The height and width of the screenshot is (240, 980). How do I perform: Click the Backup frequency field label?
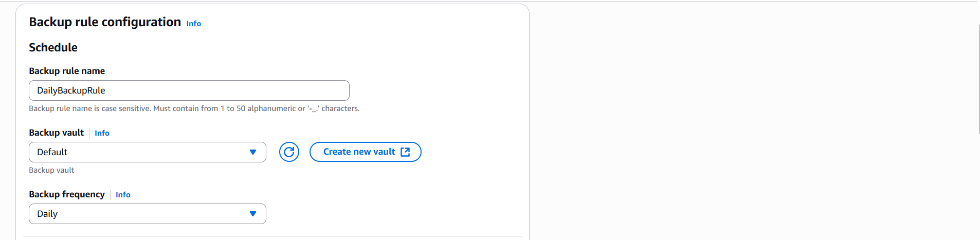click(x=67, y=194)
